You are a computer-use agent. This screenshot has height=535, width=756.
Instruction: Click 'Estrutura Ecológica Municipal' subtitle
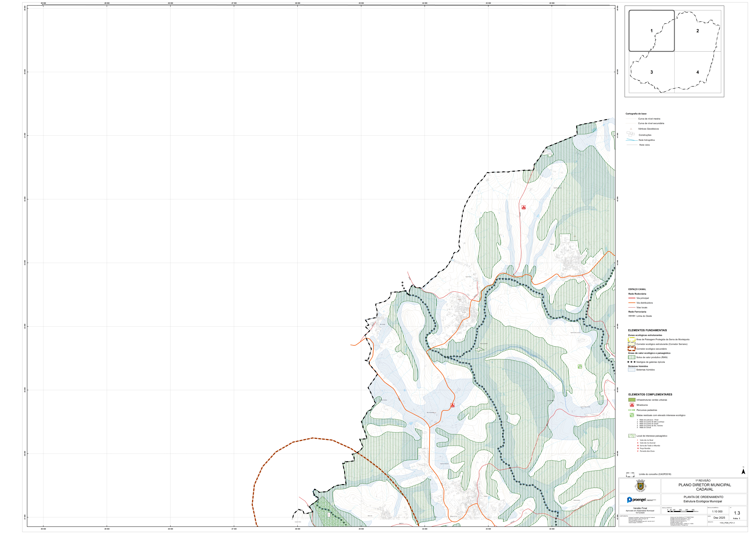pos(703,501)
